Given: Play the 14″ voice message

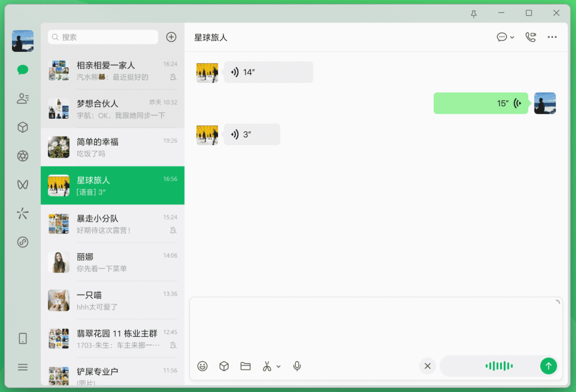Looking at the screenshot, I should 269,72.
